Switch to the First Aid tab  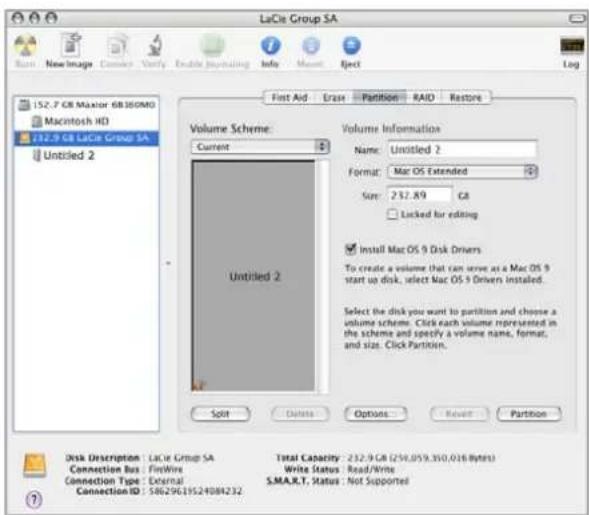coord(289,98)
